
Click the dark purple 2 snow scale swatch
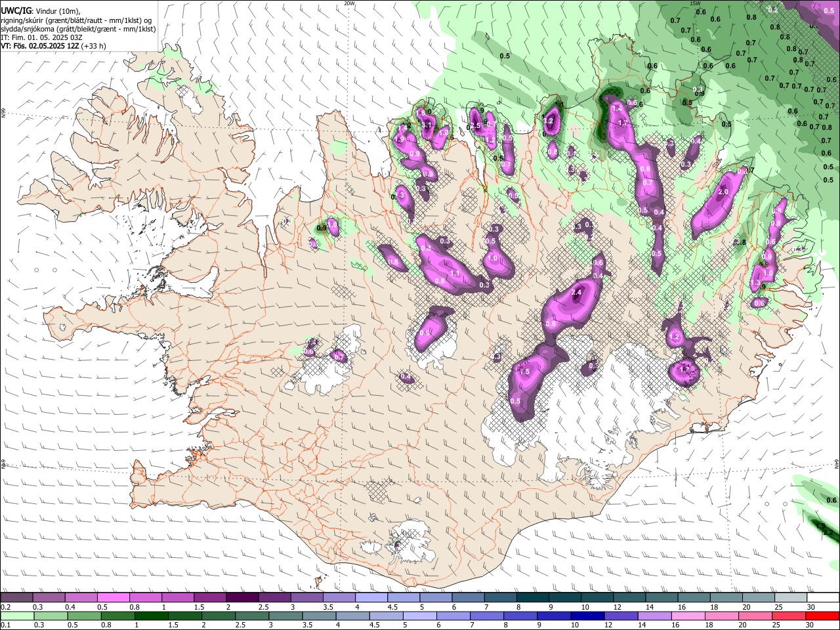[x=242, y=597]
